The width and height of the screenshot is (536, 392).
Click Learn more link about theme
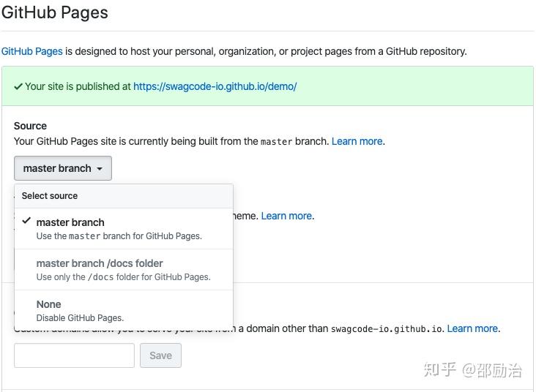[286, 216]
